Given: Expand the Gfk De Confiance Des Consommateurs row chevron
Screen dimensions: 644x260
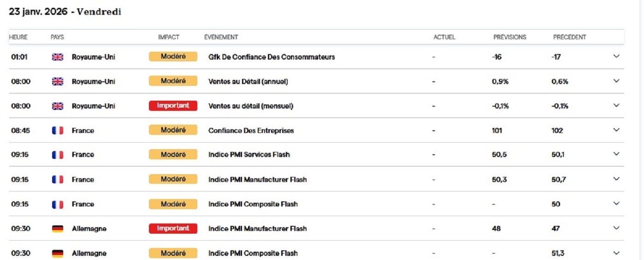Looking at the screenshot, I should [x=616, y=56].
